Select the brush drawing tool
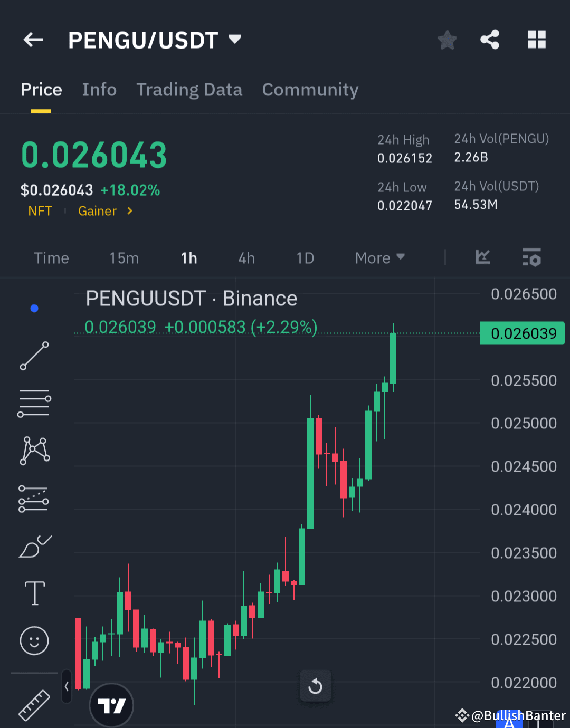The height and width of the screenshot is (728, 570). [34, 547]
